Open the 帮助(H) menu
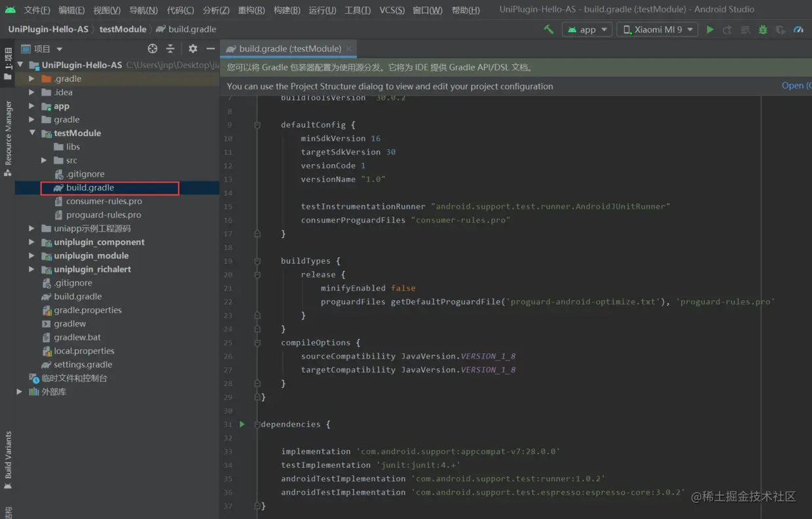Screen dimensions: 812x519 pyautogui.click(x=466, y=10)
